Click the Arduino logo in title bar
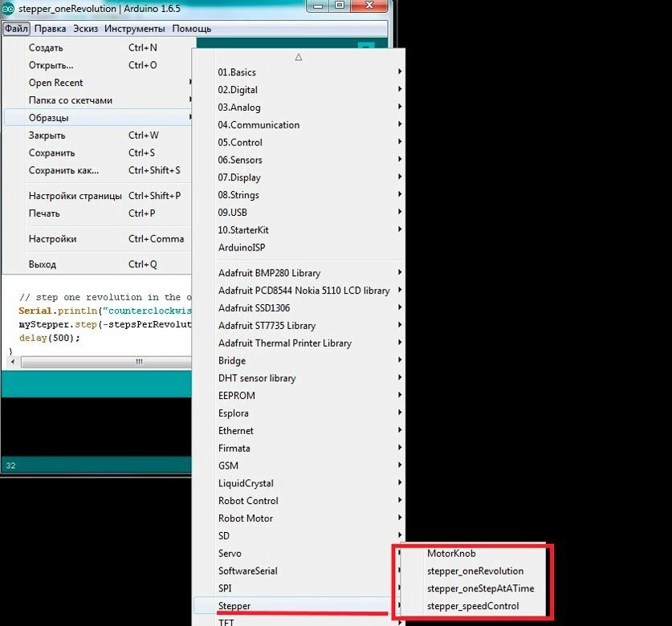This screenshot has width=672, height=626. coord(9,9)
